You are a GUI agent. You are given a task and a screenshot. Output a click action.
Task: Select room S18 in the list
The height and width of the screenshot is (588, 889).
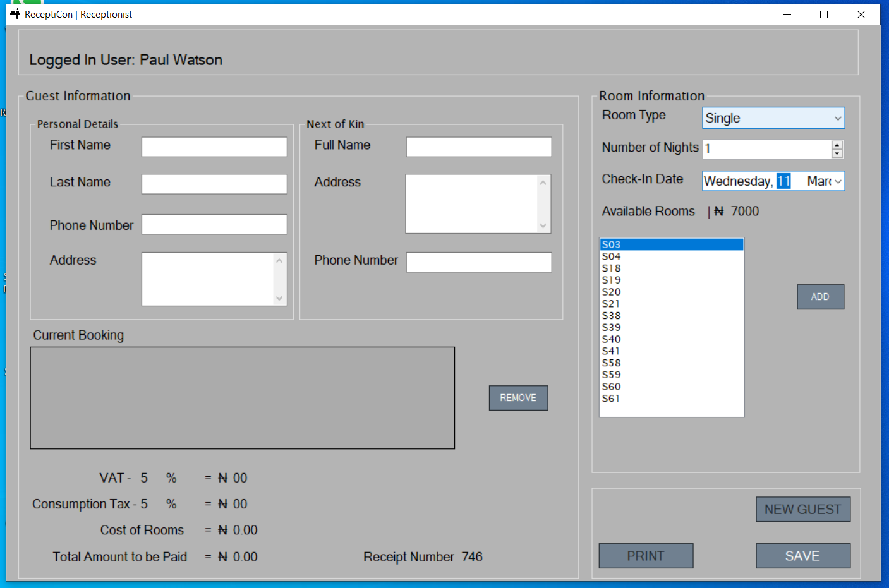(672, 268)
